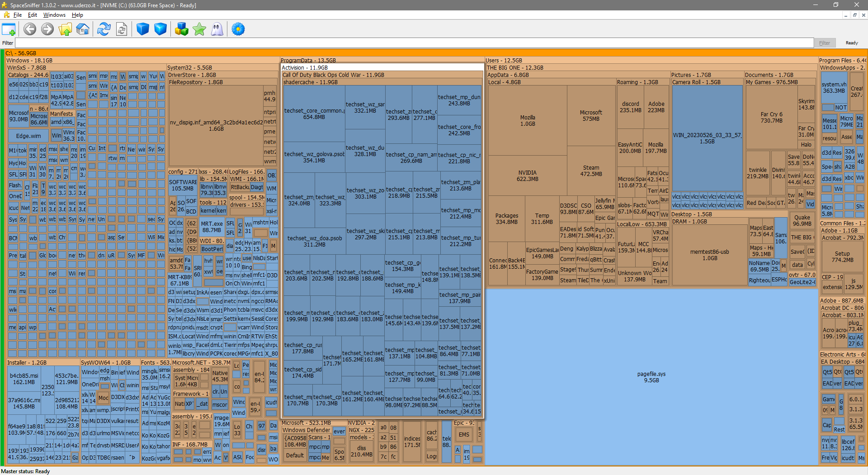868x475 pixels.
Task: Click the Windows - 18.1GB folder header
Action: point(142,60)
